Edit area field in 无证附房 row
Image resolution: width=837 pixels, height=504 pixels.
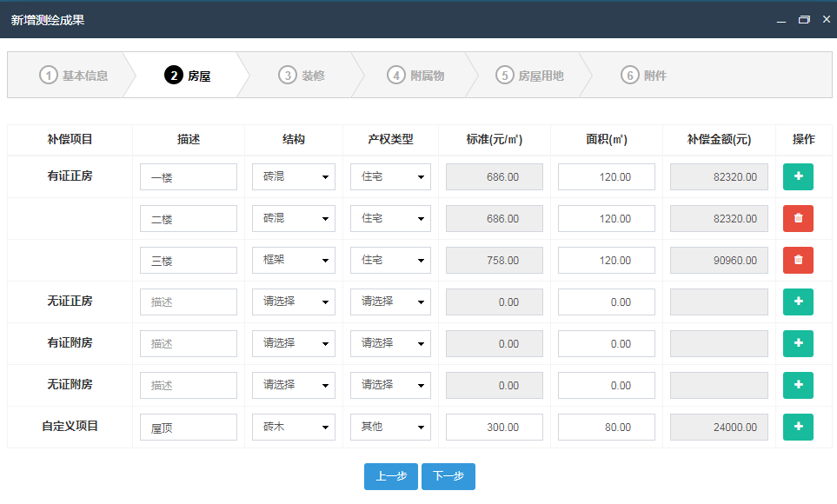coord(607,385)
